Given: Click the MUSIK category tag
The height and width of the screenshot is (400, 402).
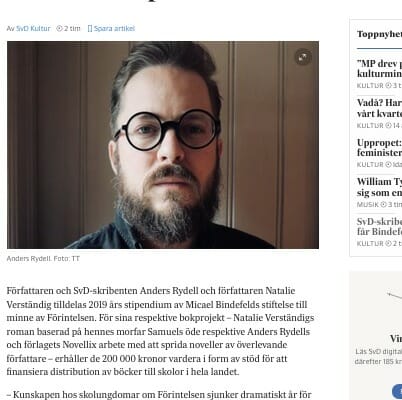Looking at the screenshot, I should tap(368, 204).
